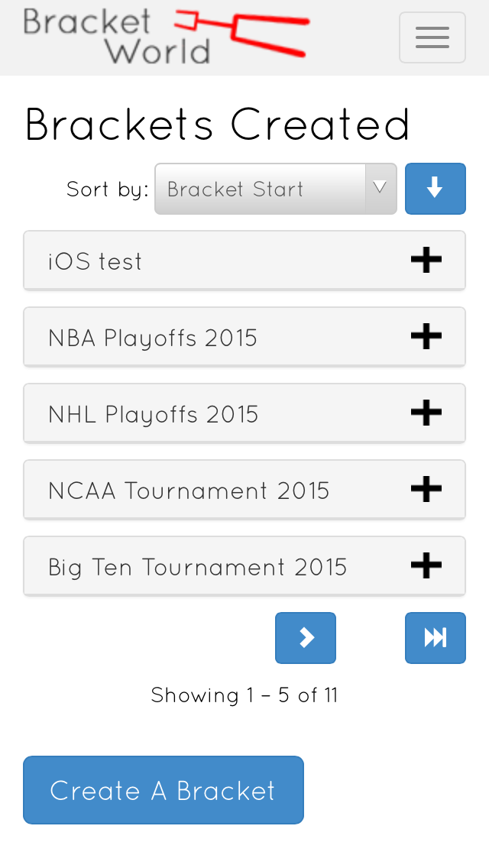Screen dimensions: 489x868
Task: Expand NHL Playoffs 2015 with the plus icon
Action: [x=426, y=413]
